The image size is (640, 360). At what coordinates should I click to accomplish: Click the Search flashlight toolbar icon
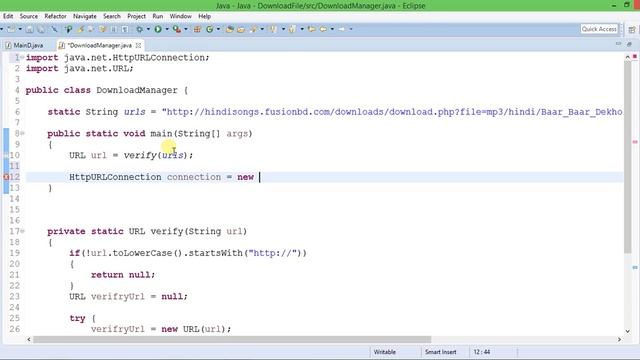pos(254,29)
